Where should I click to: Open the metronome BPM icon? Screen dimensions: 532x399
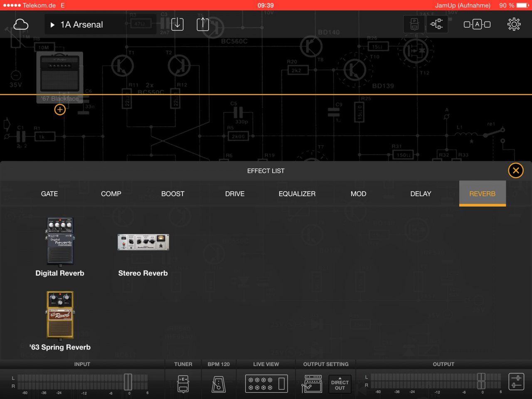tap(219, 384)
